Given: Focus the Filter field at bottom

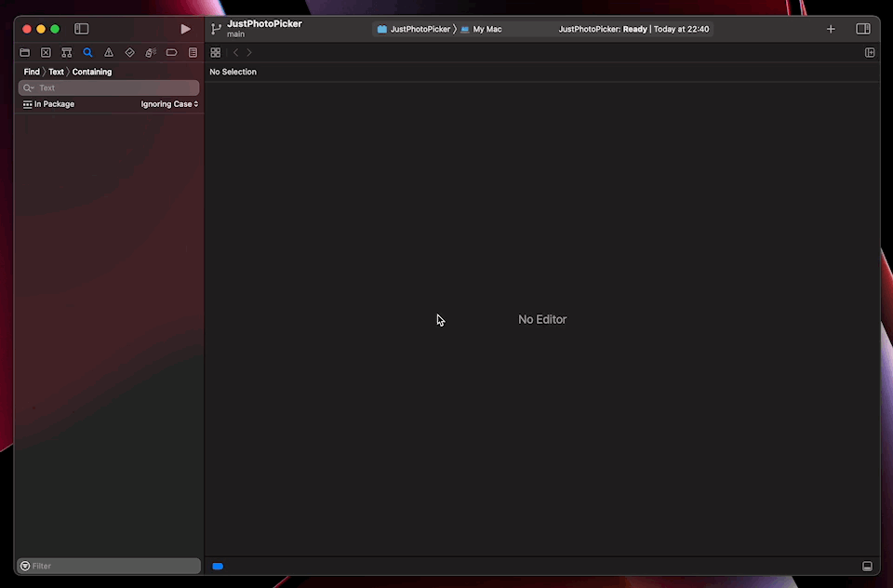Looking at the screenshot, I should click(x=109, y=566).
